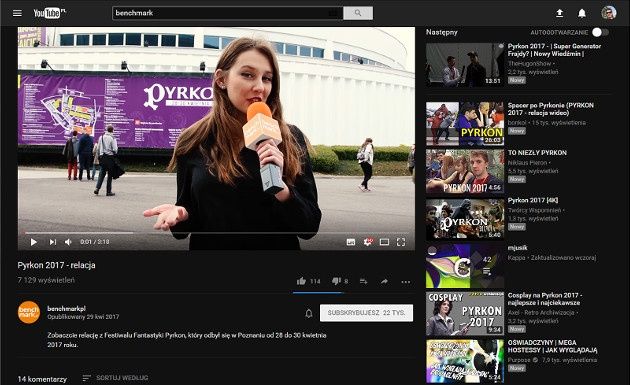Open the on-screen keyboard icon in search
The height and width of the screenshot is (385, 630).
coord(333,13)
